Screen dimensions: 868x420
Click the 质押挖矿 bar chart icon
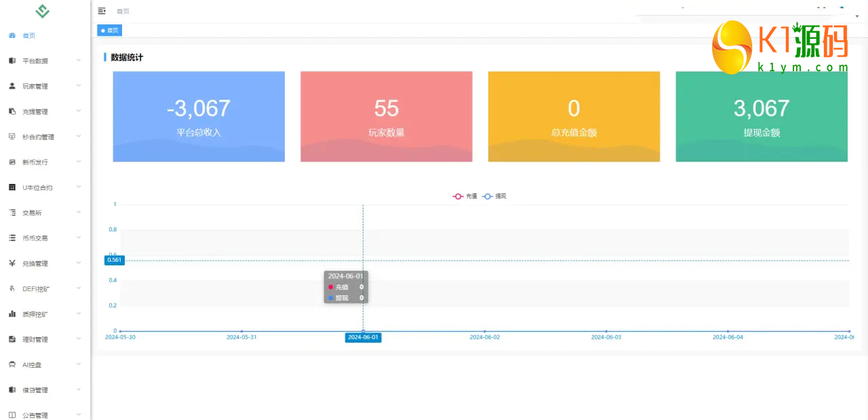[x=12, y=314]
